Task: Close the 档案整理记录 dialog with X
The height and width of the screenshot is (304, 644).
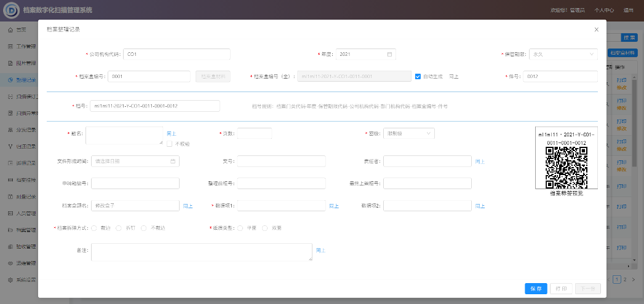Action: point(596,29)
